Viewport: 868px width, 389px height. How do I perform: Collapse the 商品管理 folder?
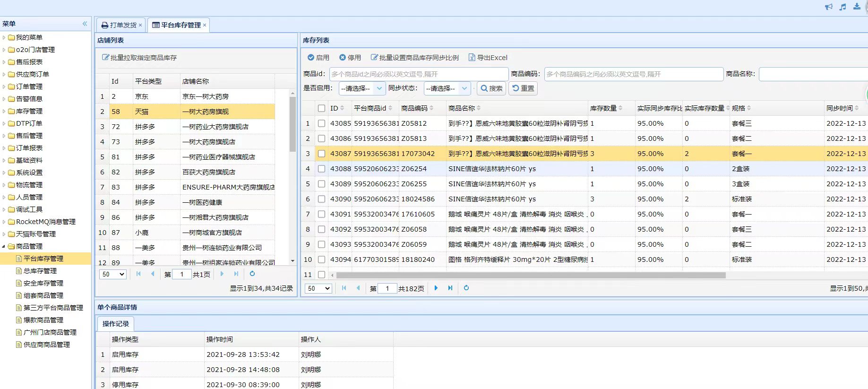(x=4, y=246)
